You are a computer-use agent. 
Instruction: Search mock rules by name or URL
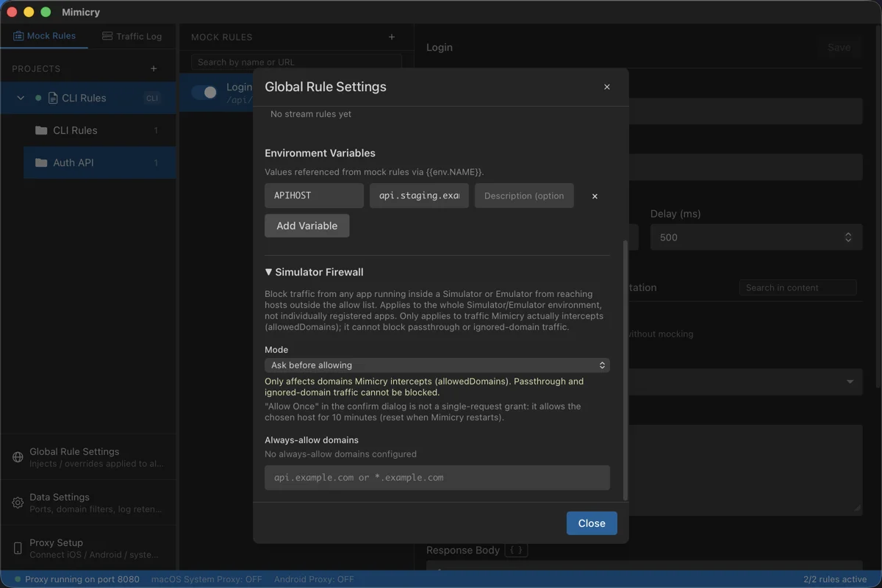[x=297, y=62]
